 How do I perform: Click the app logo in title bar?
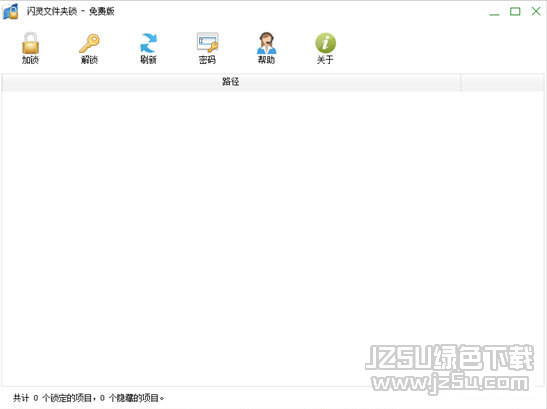(x=10, y=12)
